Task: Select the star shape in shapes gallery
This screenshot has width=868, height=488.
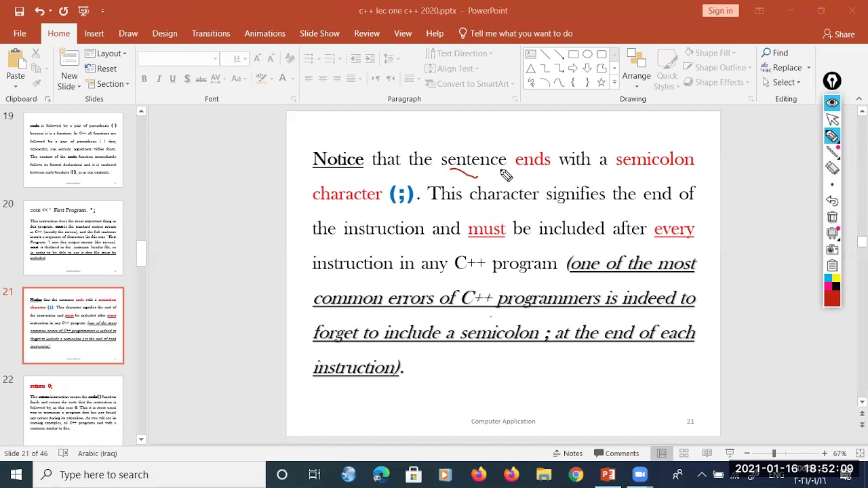Action: (x=601, y=83)
